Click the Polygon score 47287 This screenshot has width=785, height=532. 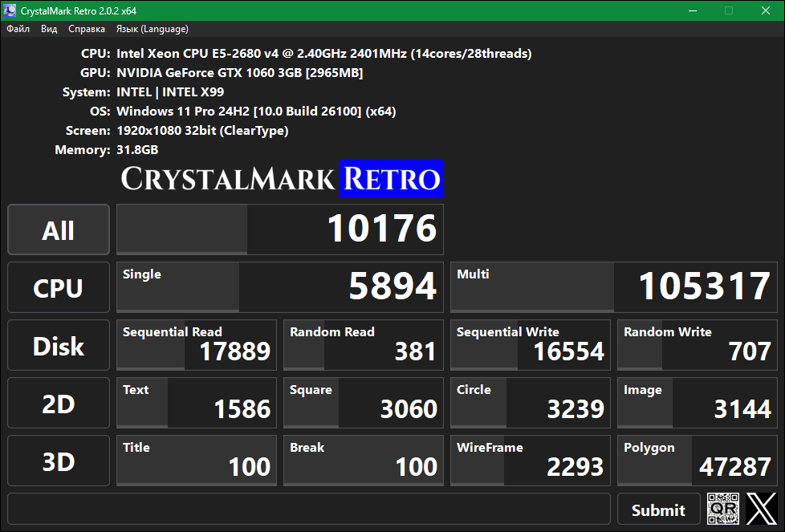(x=698, y=461)
